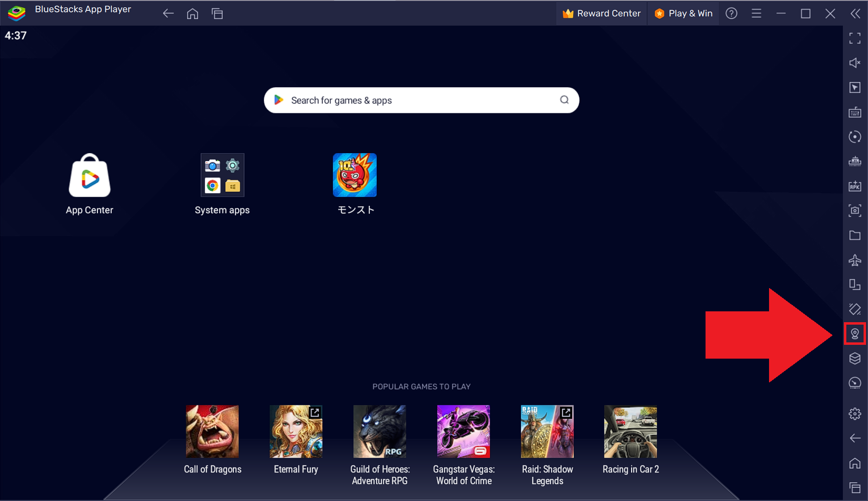Open Guild of Heroes: Adventure RPG thumbnail
The height and width of the screenshot is (501, 868).
(380, 432)
